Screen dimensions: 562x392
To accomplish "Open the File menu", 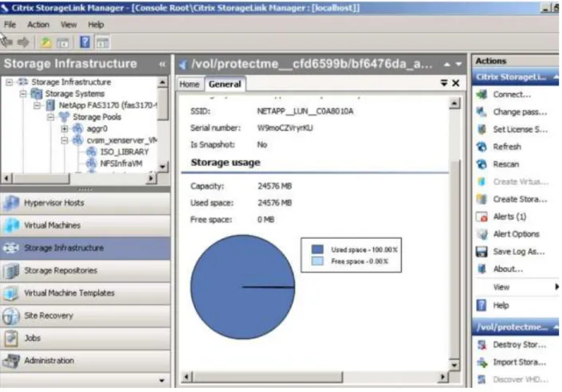I will [x=10, y=25].
